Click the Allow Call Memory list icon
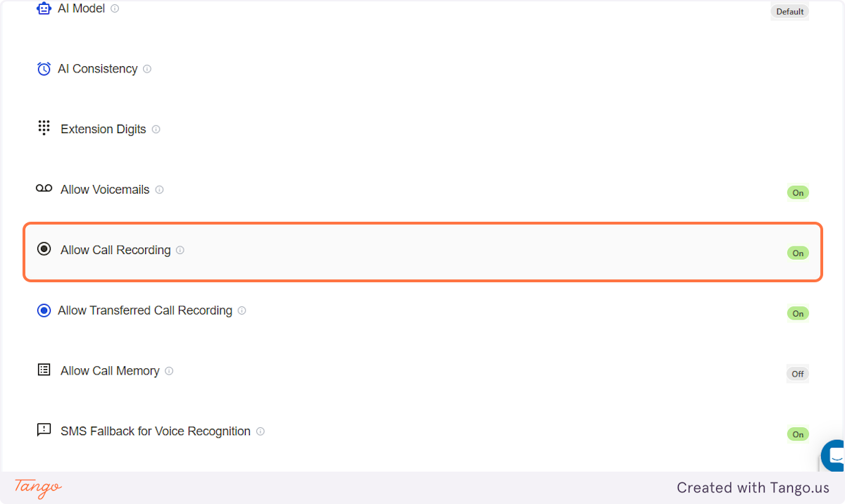 tap(44, 370)
